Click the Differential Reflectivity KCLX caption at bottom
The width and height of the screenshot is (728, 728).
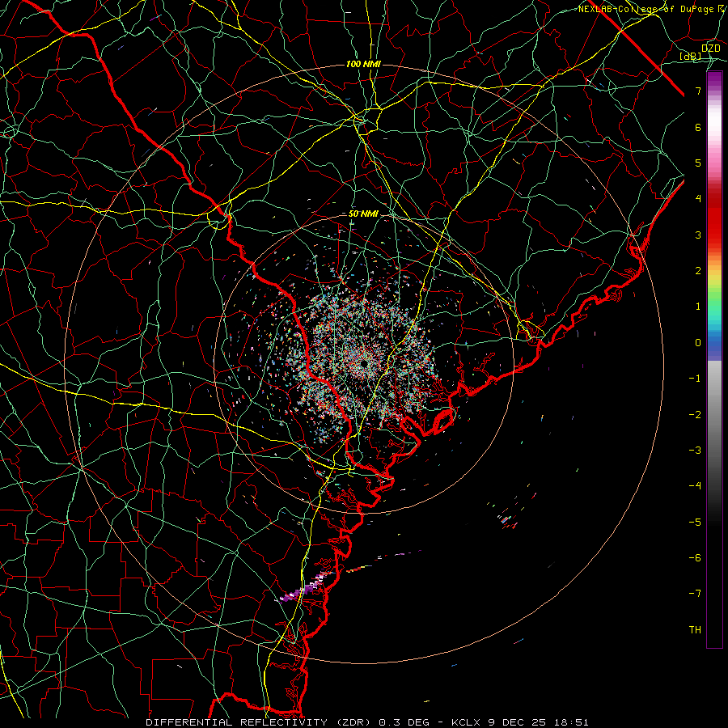pos(367,722)
